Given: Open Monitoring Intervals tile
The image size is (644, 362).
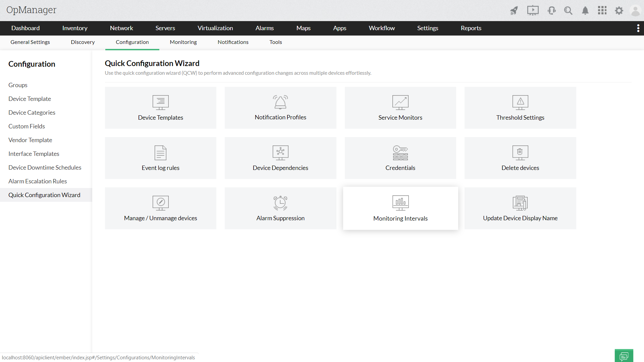Looking at the screenshot, I should tap(400, 208).
